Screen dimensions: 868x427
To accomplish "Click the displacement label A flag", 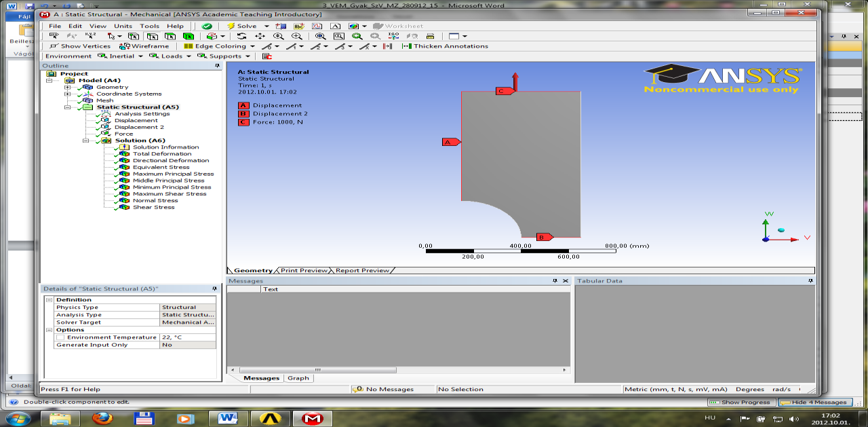I will [x=451, y=142].
